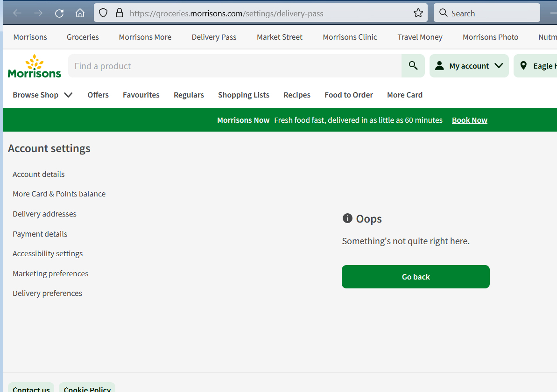Click the browser forward arrow
The width and height of the screenshot is (557, 392).
click(x=38, y=14)
